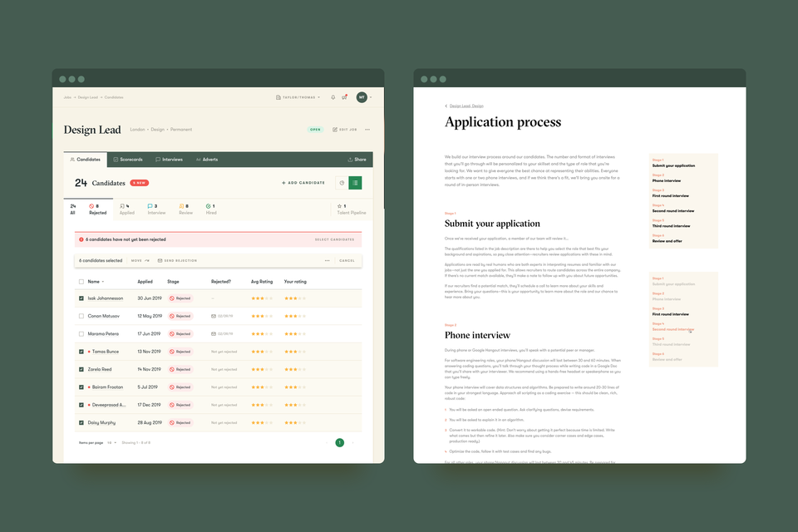Open the Interviews tab

coord(169,160)
